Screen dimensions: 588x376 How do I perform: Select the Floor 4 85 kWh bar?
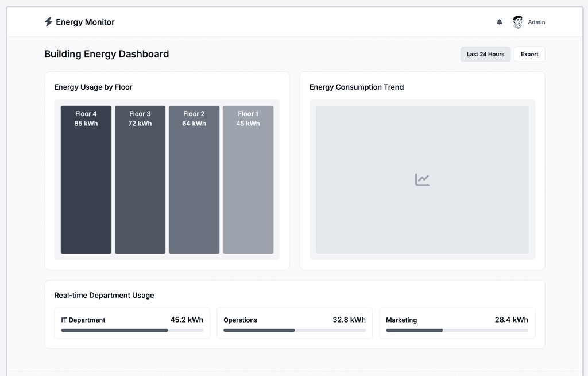(x=86, y=179)
